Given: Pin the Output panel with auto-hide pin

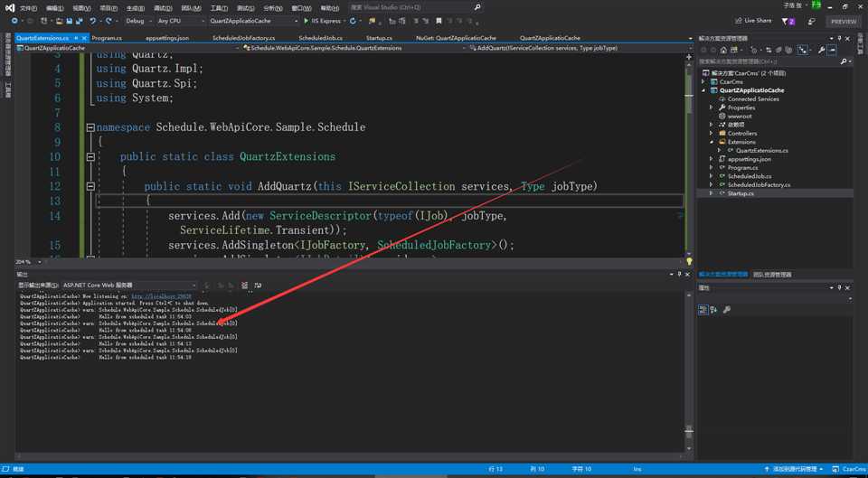Looking at the screenshot, I should [679, 275].
